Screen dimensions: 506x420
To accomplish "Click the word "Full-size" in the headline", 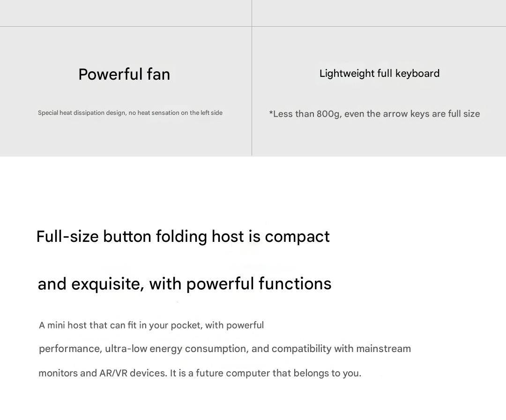I will pos(67,237).
